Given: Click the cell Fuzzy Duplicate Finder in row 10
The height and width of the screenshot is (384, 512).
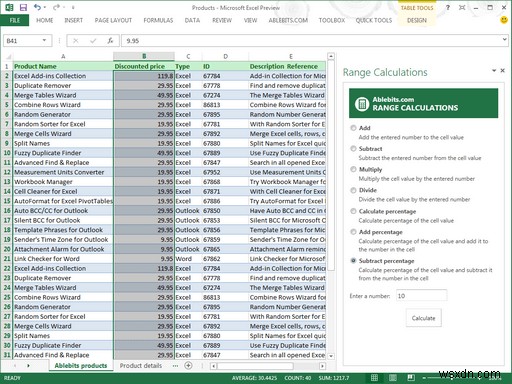Looking at the screenshot, I should pyautogui.click(x=63, y=153).
